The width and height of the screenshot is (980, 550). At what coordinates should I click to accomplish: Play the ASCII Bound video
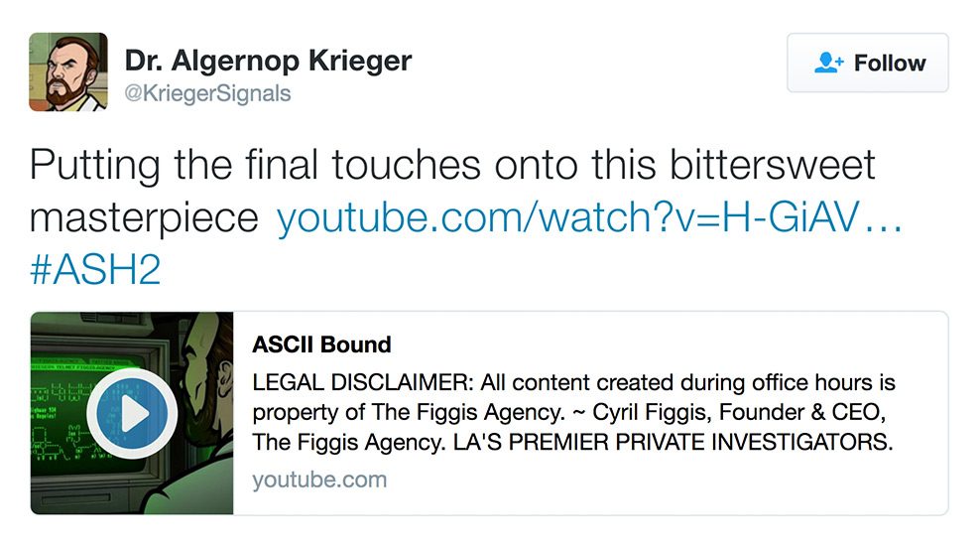point(132,414)
